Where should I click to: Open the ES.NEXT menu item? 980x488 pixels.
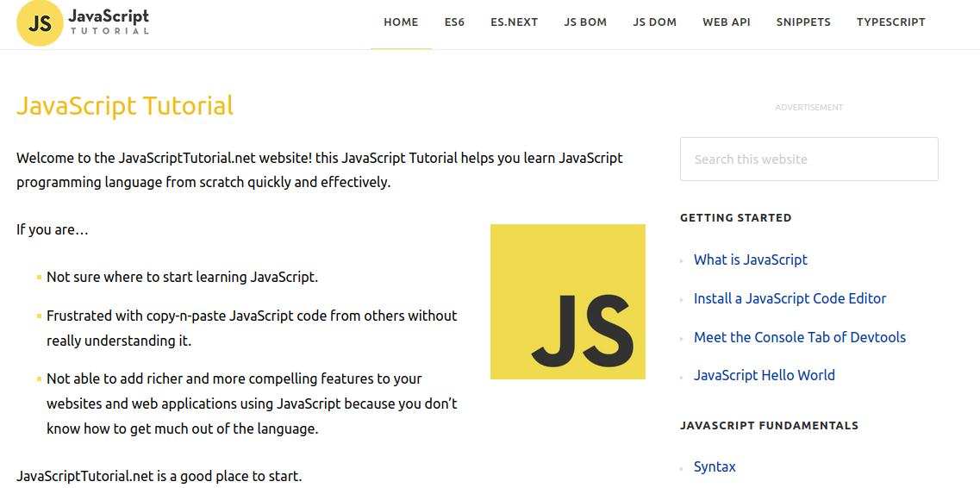point(514,22)
